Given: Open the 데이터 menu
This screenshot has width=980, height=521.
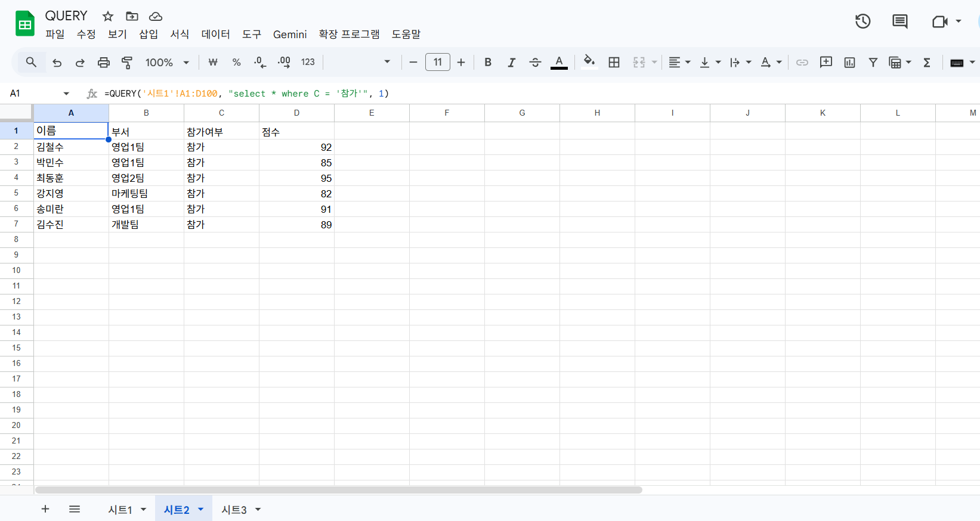Looking at the screenshot, I should click(x=215, y=35).
